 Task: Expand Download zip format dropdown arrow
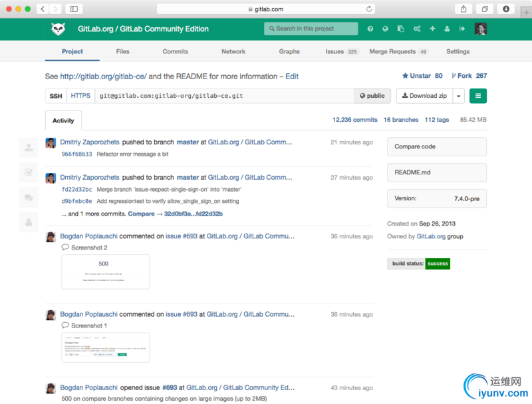[x=459, y=96]
